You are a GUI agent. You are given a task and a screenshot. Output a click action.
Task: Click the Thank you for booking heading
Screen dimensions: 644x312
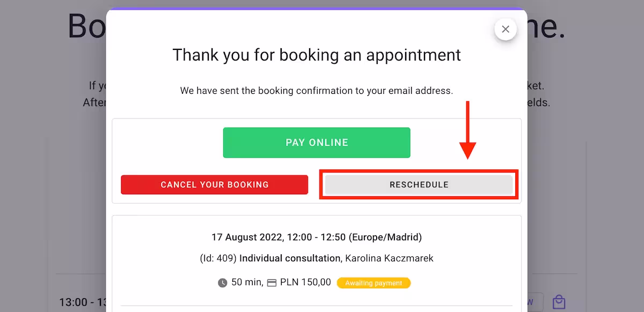(317, 55)
